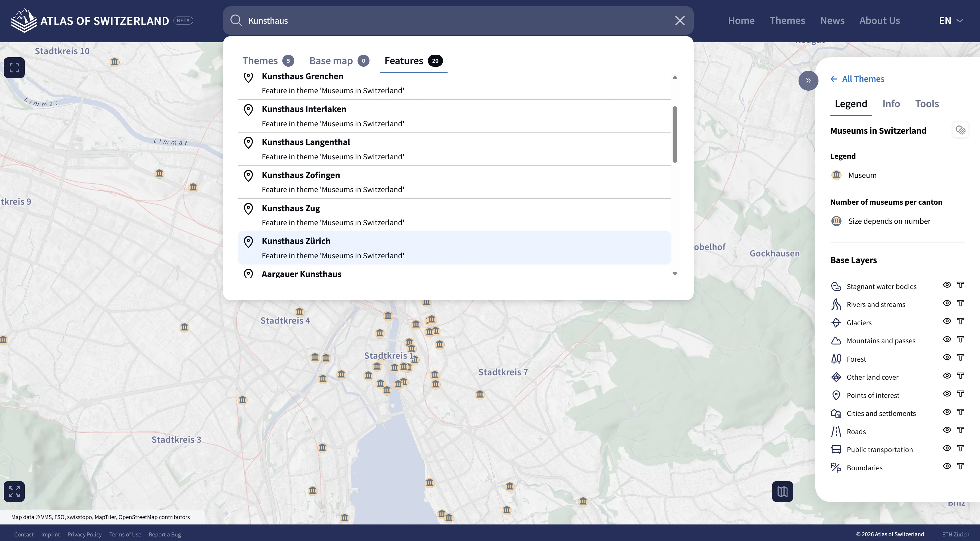Go back to All Themes
The height and width of the screenshot is (541, 980).
tap(857, 79)
